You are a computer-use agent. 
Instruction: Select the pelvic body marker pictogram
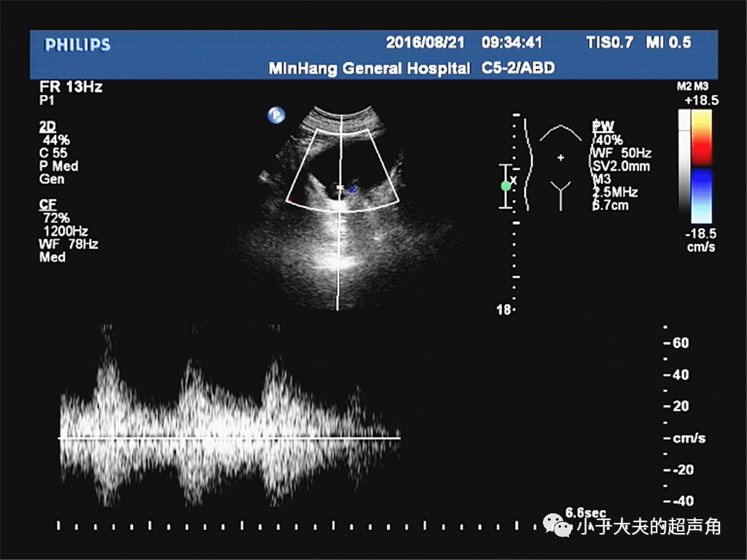click(560, 168)
